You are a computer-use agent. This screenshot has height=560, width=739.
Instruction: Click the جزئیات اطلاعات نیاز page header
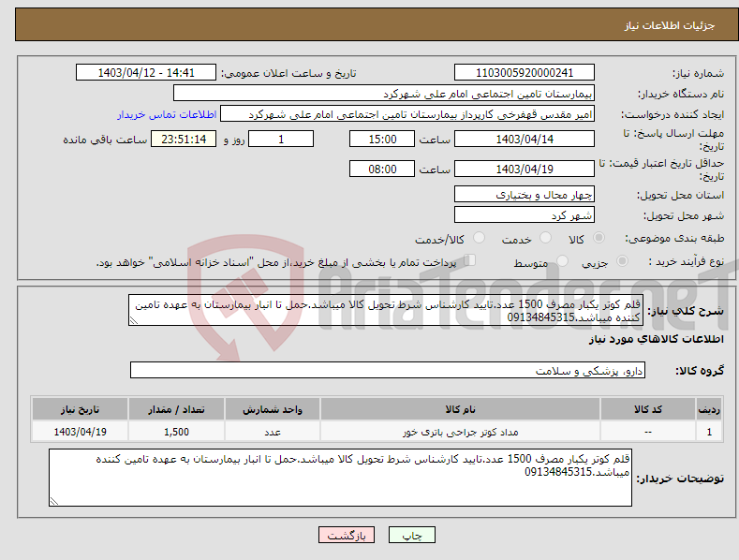point(670,25)
